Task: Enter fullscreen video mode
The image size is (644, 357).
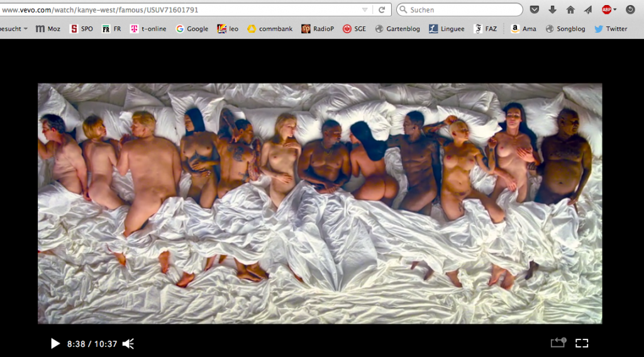Action: tap(582, 343)
